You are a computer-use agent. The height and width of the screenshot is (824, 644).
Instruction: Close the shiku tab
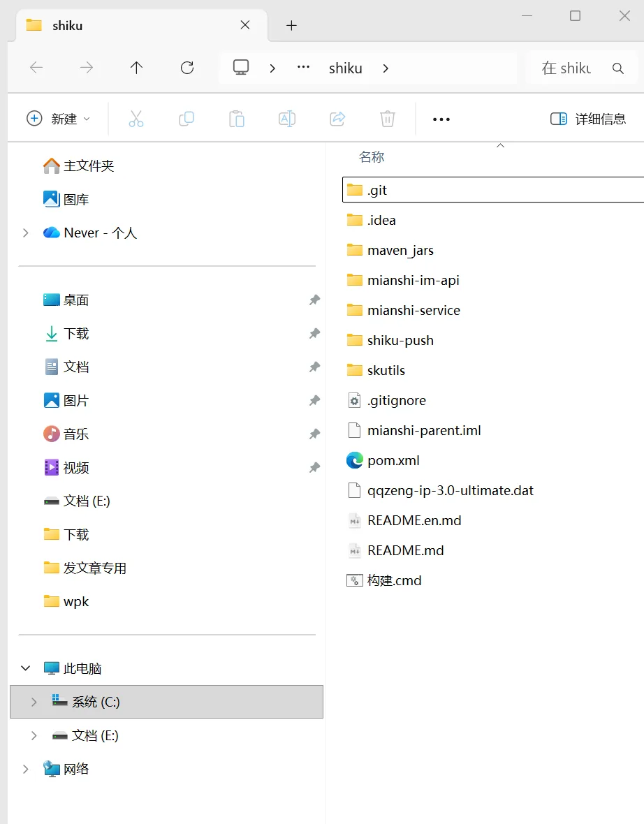click(245, 24)
